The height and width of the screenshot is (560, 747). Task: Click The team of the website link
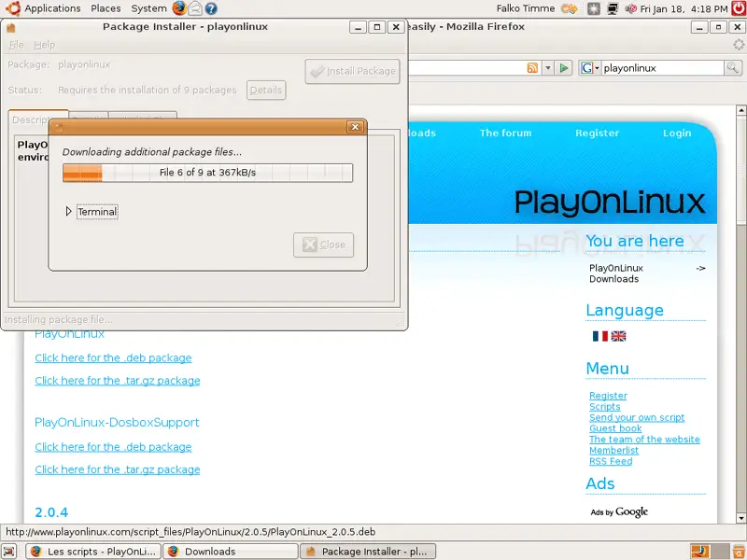644,440
